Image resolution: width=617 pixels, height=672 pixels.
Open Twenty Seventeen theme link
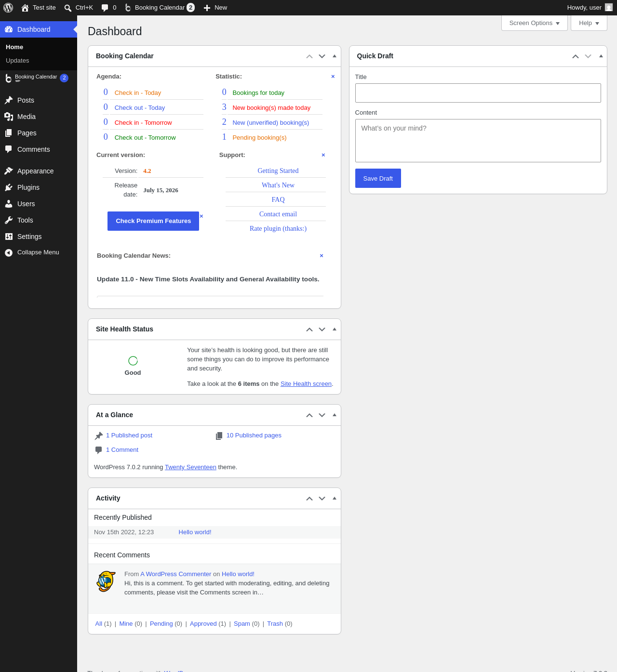click(190, 467)
